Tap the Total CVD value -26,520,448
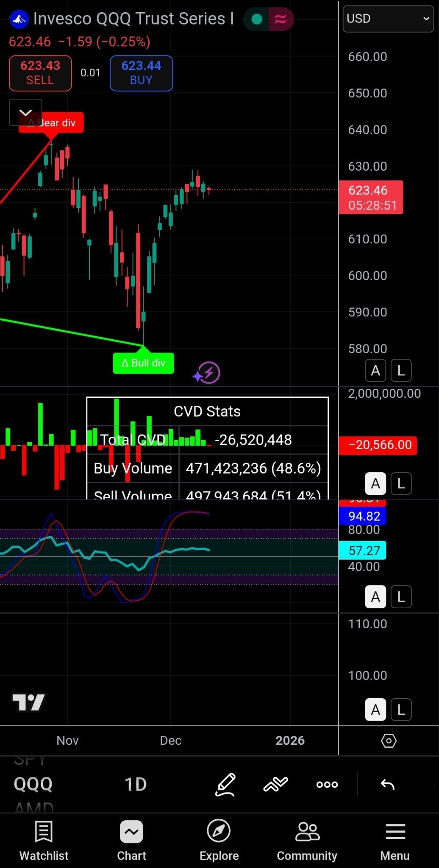Image resolution: width=439 pixels, height=868 pixels. click(x=253, y=440)
